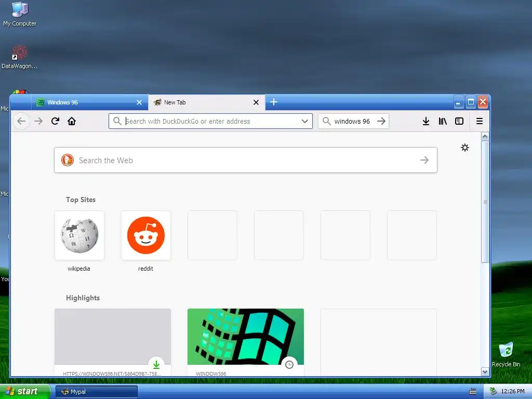Open the Recycle Bin desktop icon
The width and height of the screenshot is (532, 399).
pyautogui.click(x=506, y=354)
